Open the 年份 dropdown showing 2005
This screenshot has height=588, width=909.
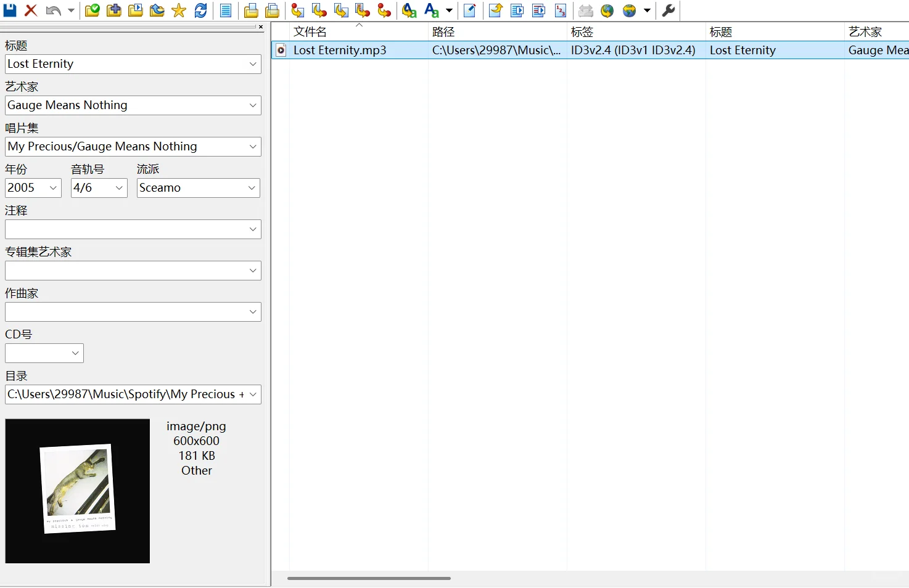coord(33,188)
